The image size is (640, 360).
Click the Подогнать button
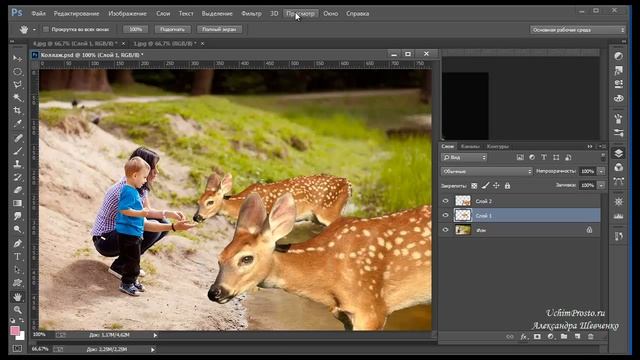point(172,29)
